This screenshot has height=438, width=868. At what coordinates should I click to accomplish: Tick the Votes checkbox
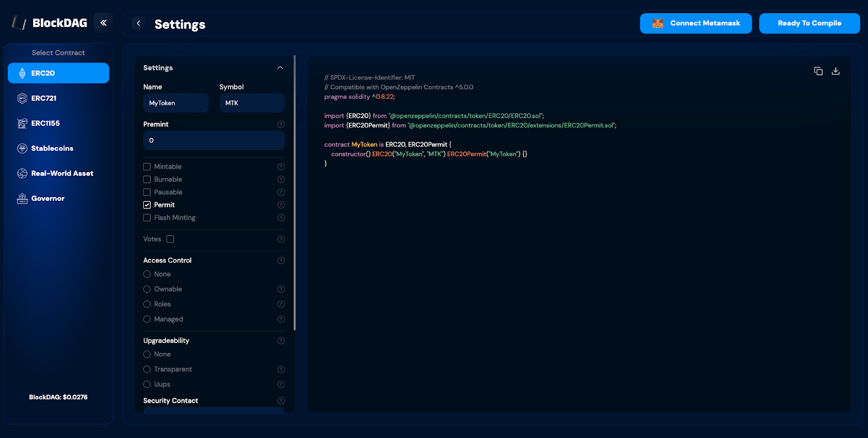pyautogui.click(x=170, y=239)
